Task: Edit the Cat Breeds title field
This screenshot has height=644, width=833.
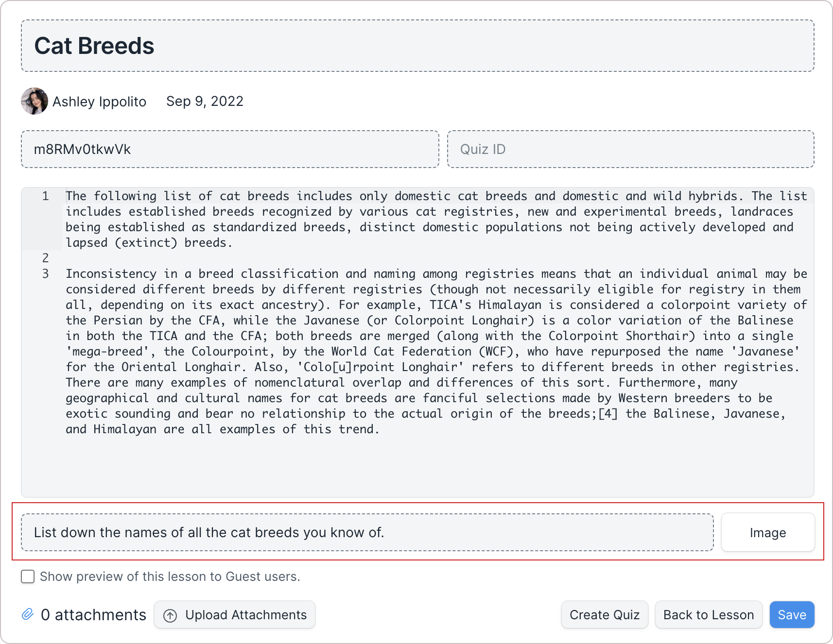Action: coord(417,46)
